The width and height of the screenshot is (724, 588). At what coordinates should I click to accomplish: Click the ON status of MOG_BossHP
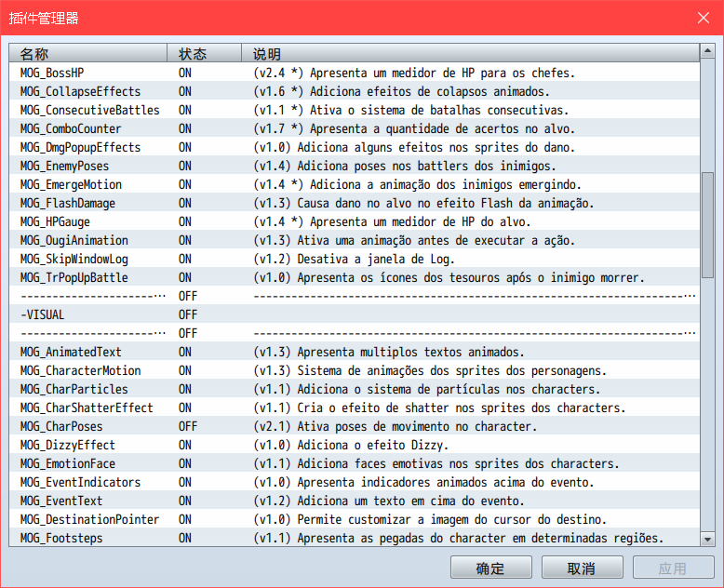(x=185, y=73)
